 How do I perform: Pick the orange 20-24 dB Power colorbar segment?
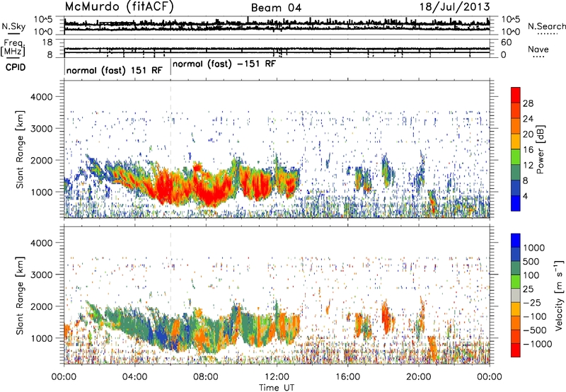516,127
